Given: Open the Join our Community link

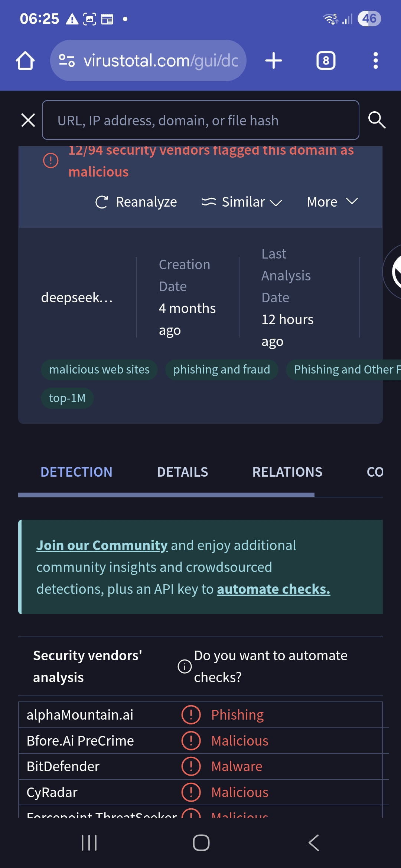Looking at the screenshot, I should pos(102,545).
